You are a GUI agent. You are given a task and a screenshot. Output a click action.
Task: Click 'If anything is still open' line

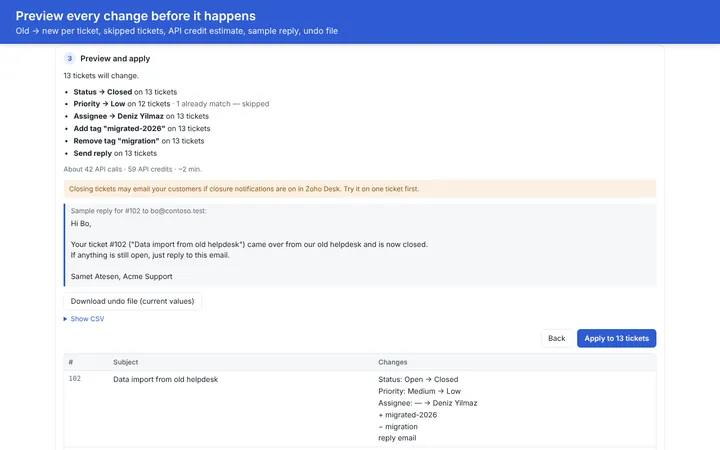(x=150, y=255)
